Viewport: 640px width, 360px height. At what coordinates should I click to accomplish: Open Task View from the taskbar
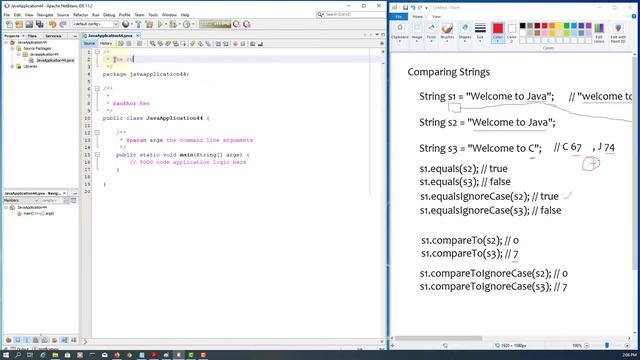coord(30,355)
